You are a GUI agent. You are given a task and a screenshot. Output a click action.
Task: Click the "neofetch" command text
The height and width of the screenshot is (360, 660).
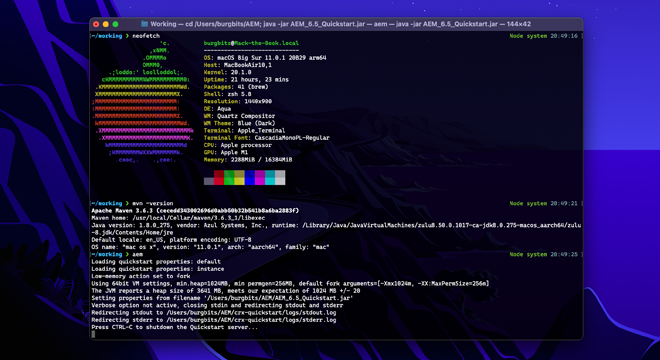[146, 36]
